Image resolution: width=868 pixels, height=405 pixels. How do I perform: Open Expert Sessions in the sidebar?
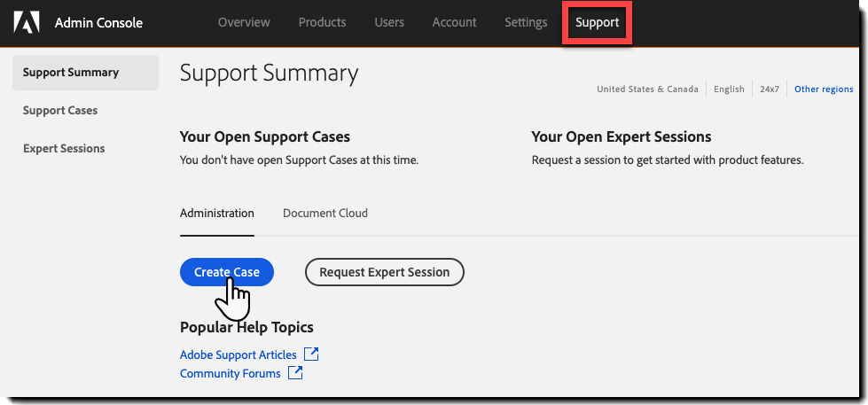(x=64, y=149)
